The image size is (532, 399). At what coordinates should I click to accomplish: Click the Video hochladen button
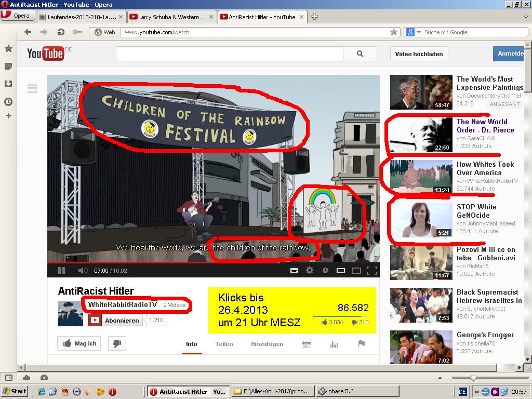[x=419, y=54]
